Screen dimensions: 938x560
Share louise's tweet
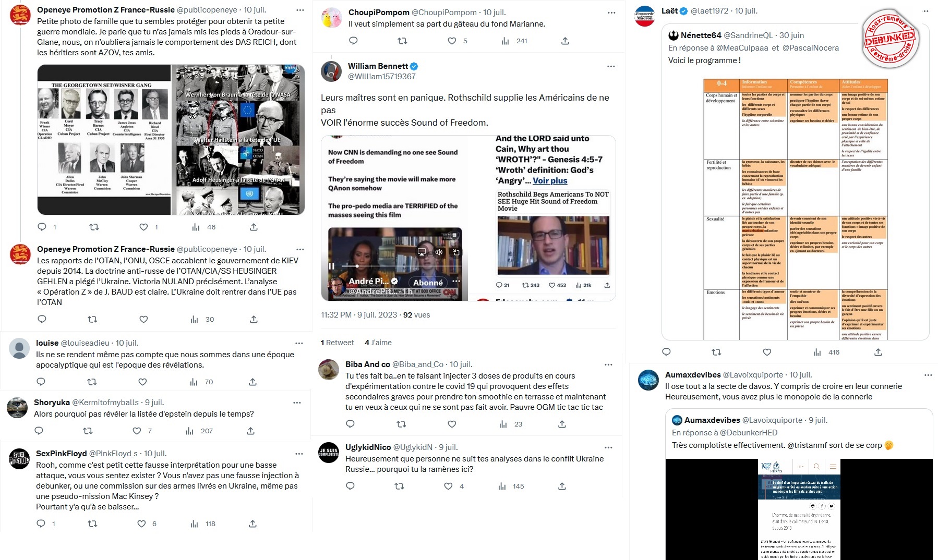click(x=252, y=382)
